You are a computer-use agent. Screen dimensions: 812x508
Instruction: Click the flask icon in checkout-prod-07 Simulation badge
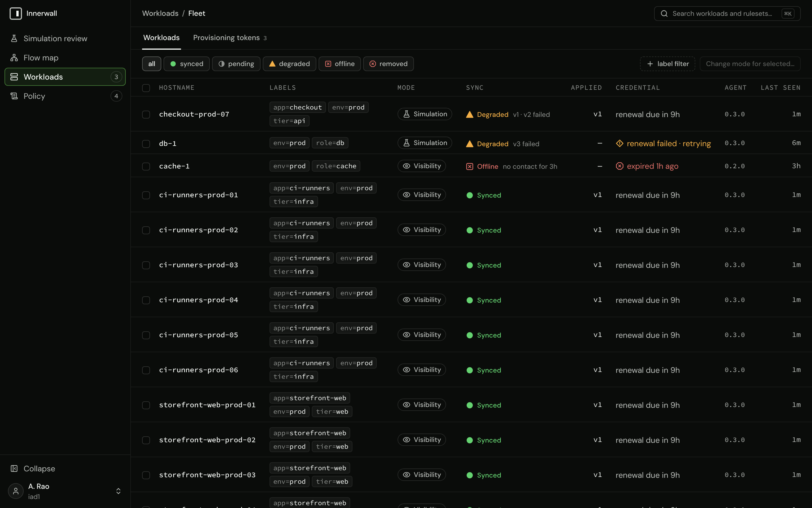(406, 114)
